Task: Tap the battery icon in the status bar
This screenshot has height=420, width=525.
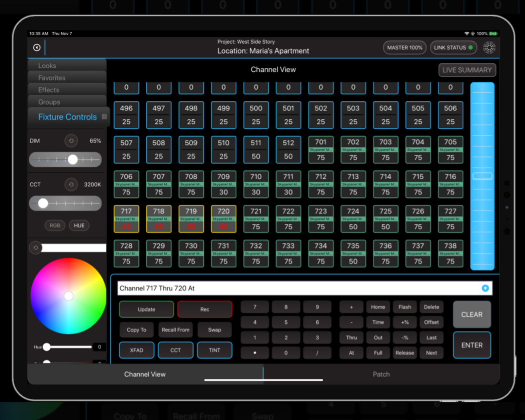Action: [493, 34]
